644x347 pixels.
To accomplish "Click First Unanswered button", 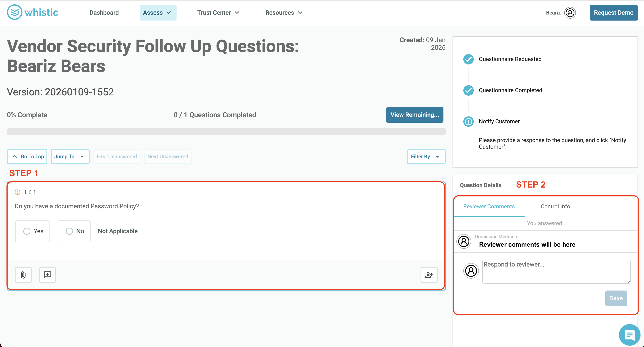I will point(116,157).
